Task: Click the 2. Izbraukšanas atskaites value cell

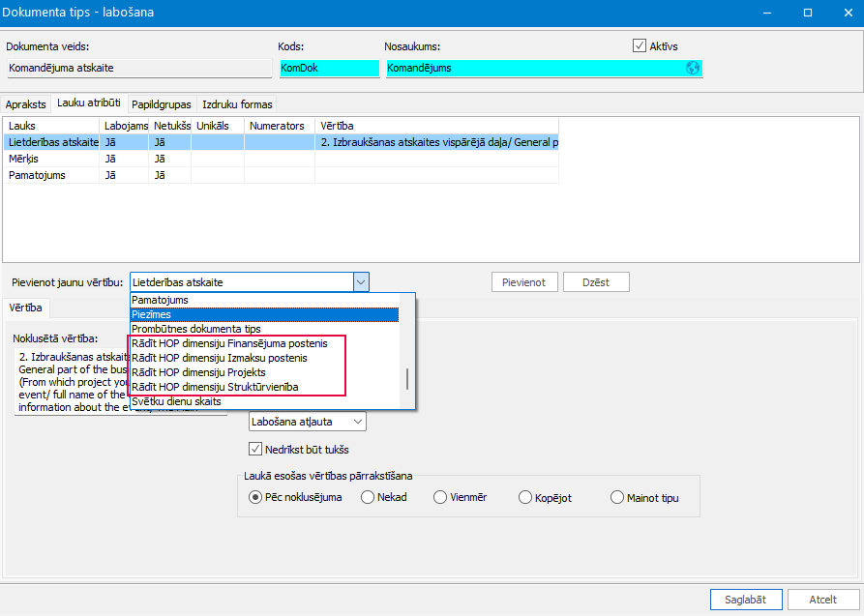Action: click(x=437, y=142)
